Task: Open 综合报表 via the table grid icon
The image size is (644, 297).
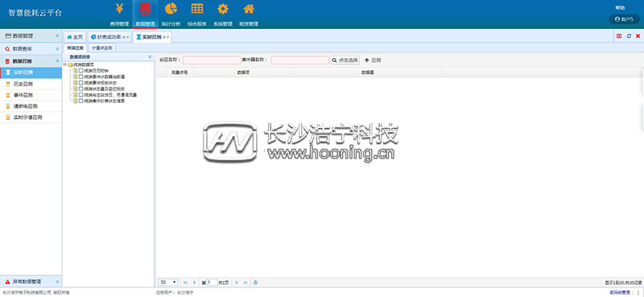Action: (196, 9)
